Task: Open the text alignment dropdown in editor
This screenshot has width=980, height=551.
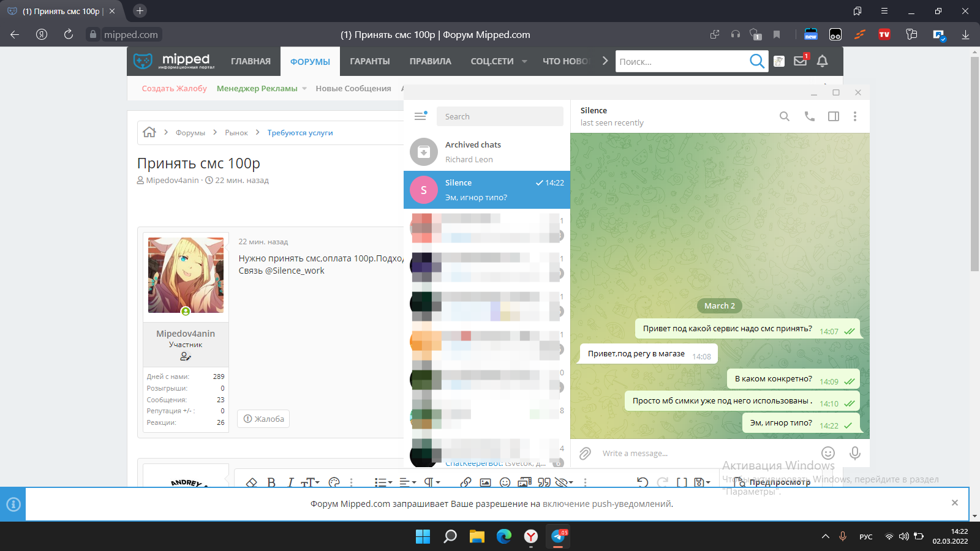Action: point(408,482)
